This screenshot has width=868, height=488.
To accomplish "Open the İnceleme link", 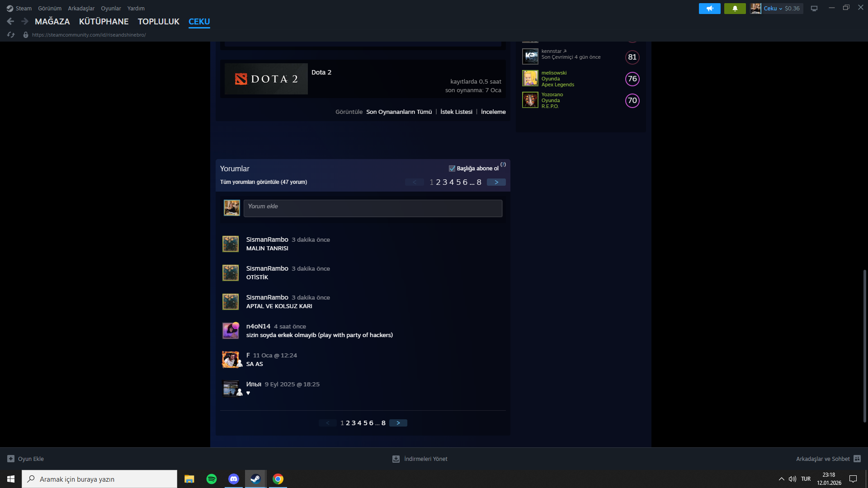I will coord(493,112).
